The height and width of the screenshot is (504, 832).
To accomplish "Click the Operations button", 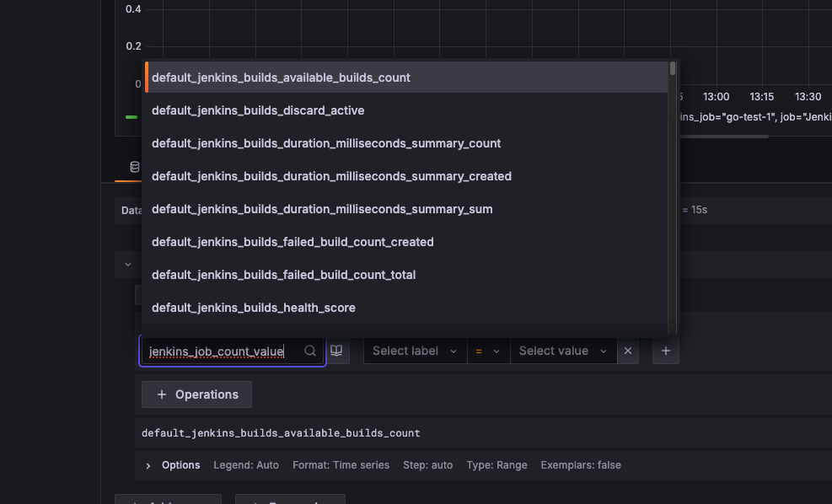I will click(197, 394).
